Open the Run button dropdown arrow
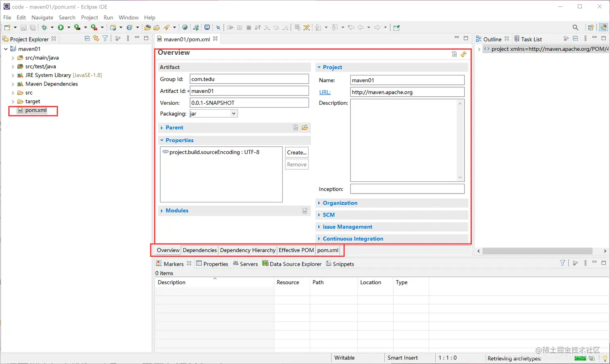 [x=69, y=27]
